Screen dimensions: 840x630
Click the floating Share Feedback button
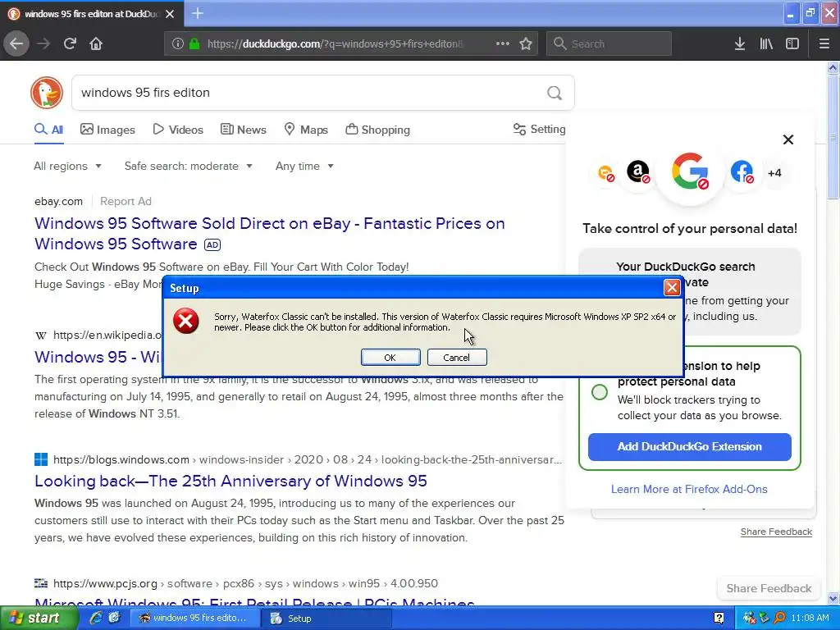click(x=769, y=588)
